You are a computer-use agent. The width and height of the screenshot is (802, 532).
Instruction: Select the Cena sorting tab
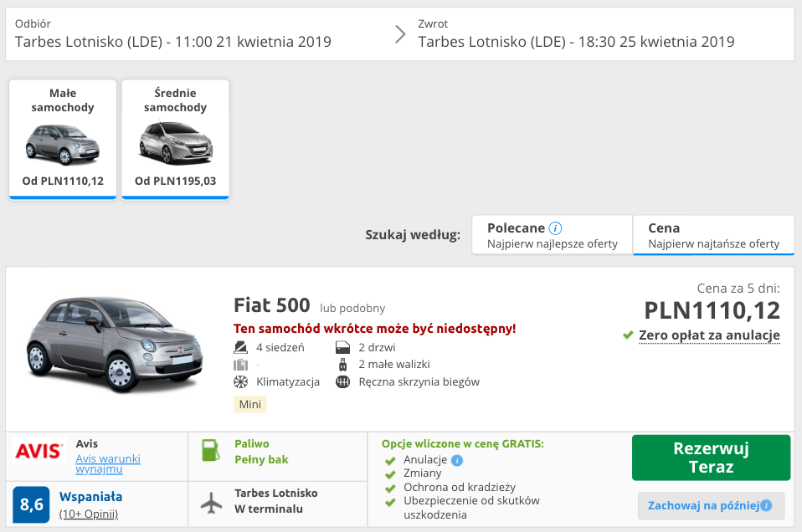coord(713,234)
